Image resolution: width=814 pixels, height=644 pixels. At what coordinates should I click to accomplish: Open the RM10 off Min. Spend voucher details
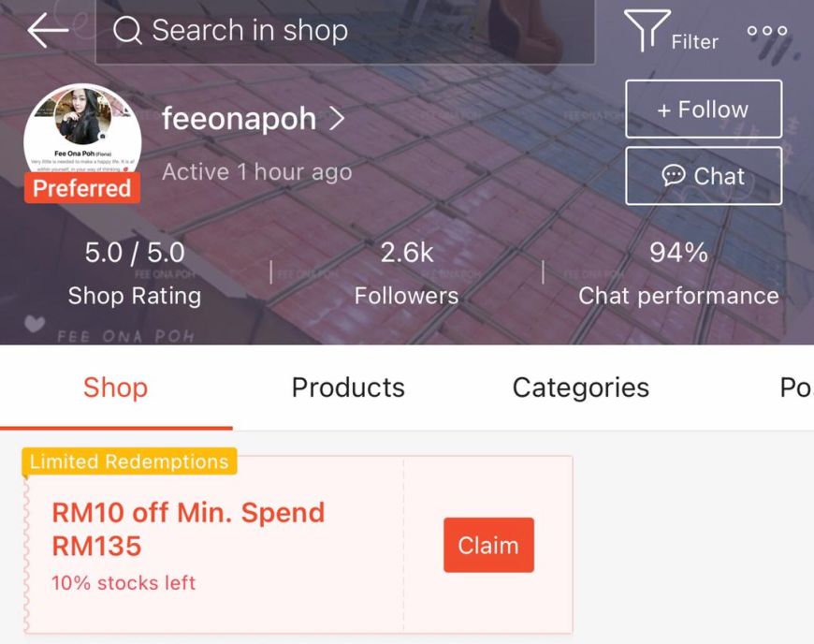click(188, 529)
